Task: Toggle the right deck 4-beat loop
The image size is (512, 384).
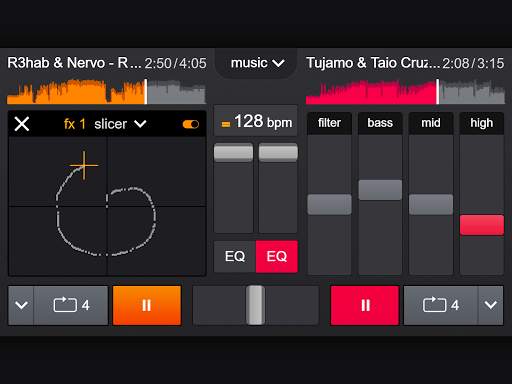Action: [441, 305]
